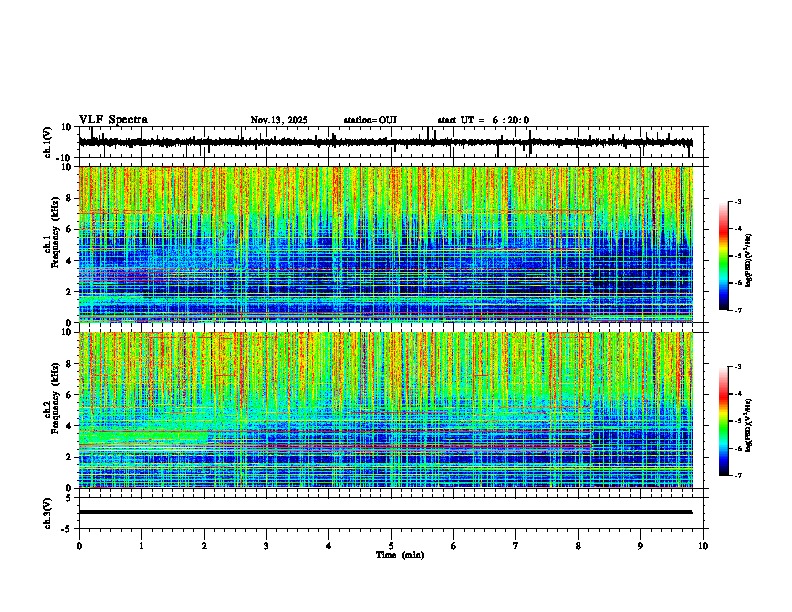Click the "-7" label on ch.2 color scale

(738, 475)
